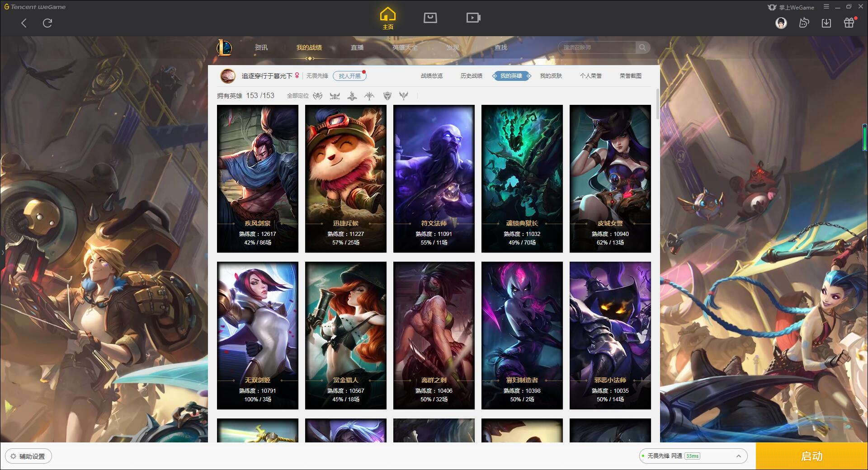Image resolution: width=868 pixels, height=470 pixels.
Task: Click the hero list vertical scrollbar
Action: coord(657,104)
